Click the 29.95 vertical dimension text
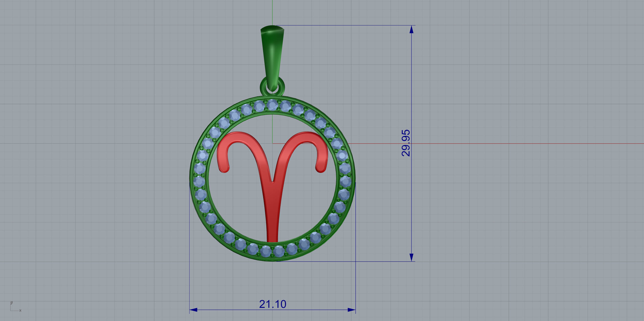Screen dimensions: 644x321 pos(406,143)
